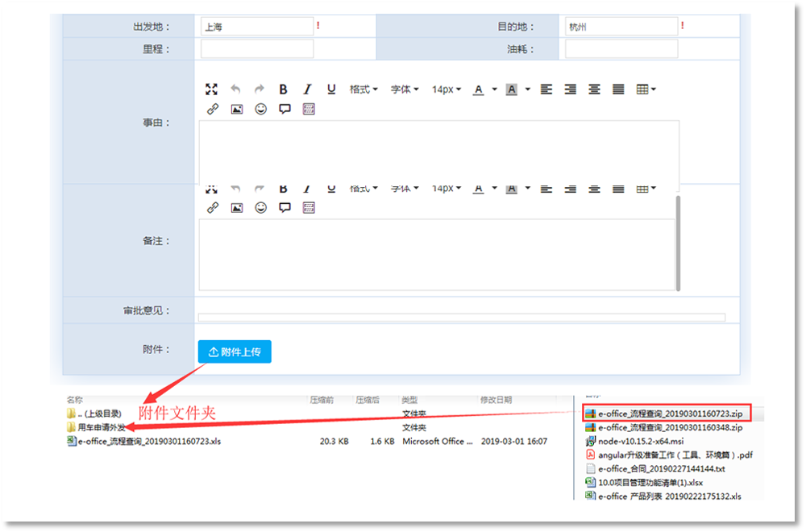The width and height of the screenshot is (806, 532).
Task: Select e-office_合同_20190227144144.txt file
Action: tap(655, 469)
